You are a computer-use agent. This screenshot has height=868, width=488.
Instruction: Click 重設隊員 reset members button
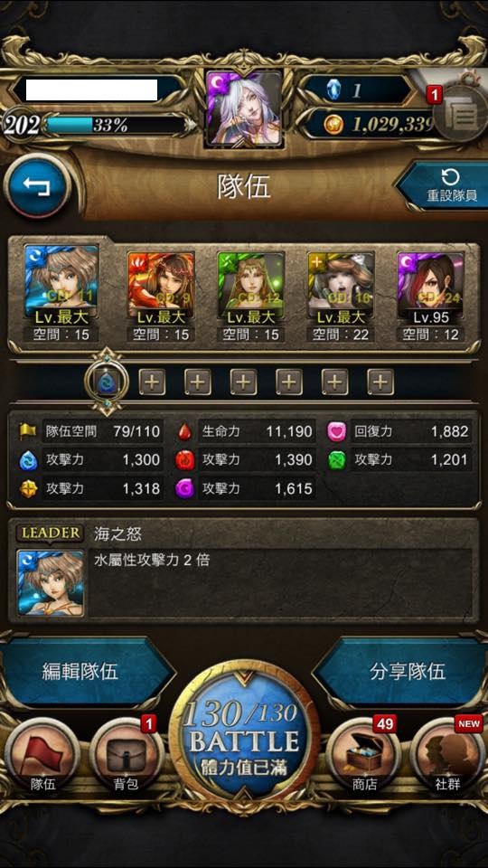point(444,186)
